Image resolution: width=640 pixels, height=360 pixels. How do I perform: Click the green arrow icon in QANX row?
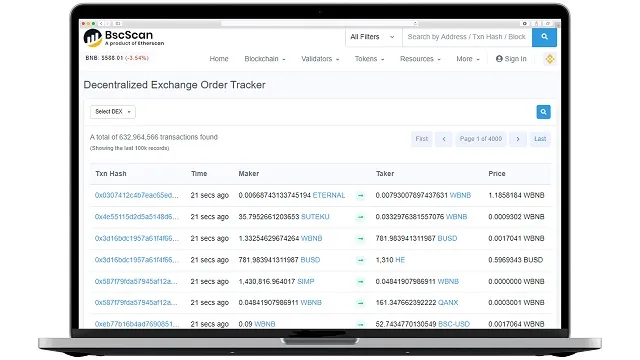pos(360,303)
